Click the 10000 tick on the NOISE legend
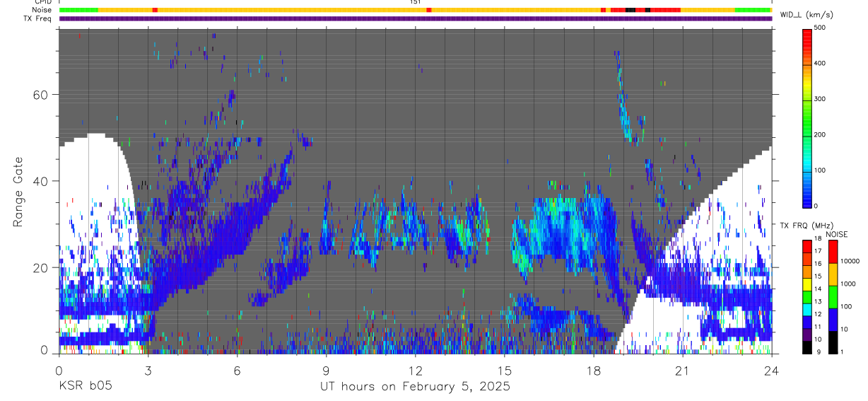Screen dimensions: 868x401 pos(850,261)
